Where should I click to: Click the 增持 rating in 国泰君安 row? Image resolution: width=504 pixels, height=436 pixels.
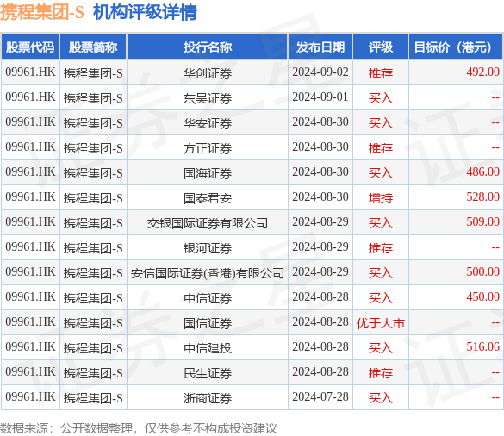pos(381,198)
